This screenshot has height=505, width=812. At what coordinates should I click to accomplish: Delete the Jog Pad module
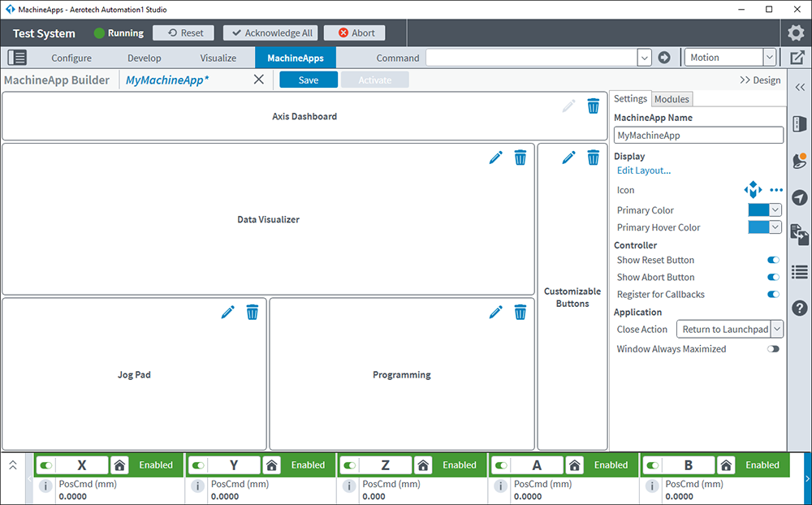(253, 313)
